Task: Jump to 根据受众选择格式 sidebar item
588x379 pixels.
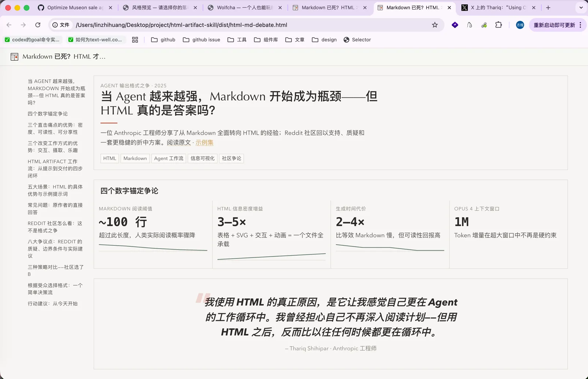Action: (x=55, y=289)
